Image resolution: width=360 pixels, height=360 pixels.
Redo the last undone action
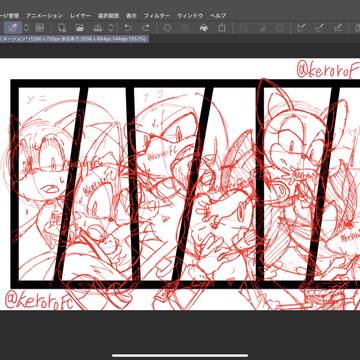145,28
